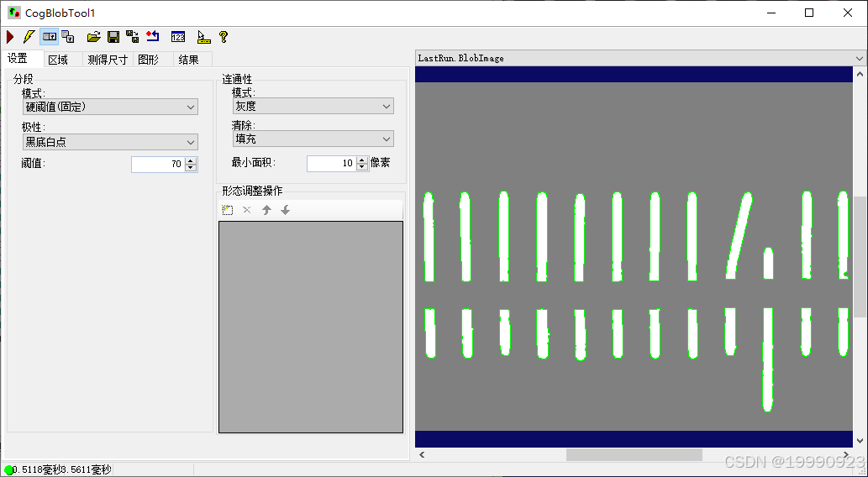The width and height of the screenshot is (868, 477).
Task: Click the slanted blob in image
Action: tap(739, 235)
